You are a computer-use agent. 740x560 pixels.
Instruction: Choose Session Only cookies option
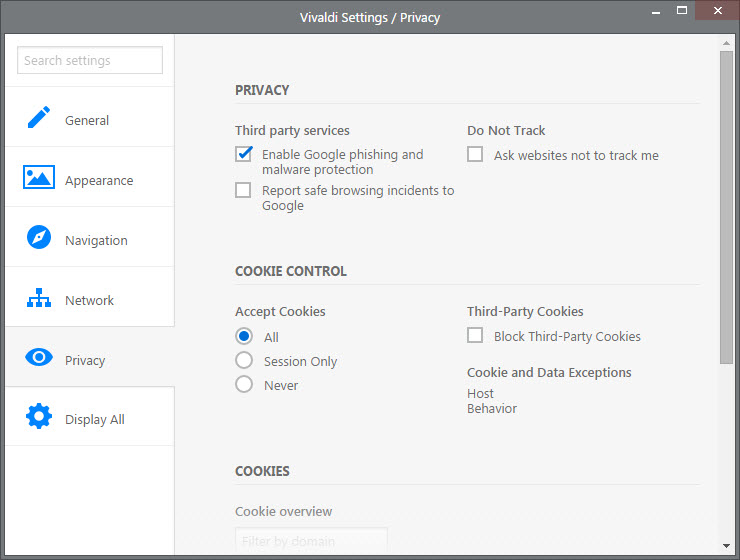tap(244, 360)
